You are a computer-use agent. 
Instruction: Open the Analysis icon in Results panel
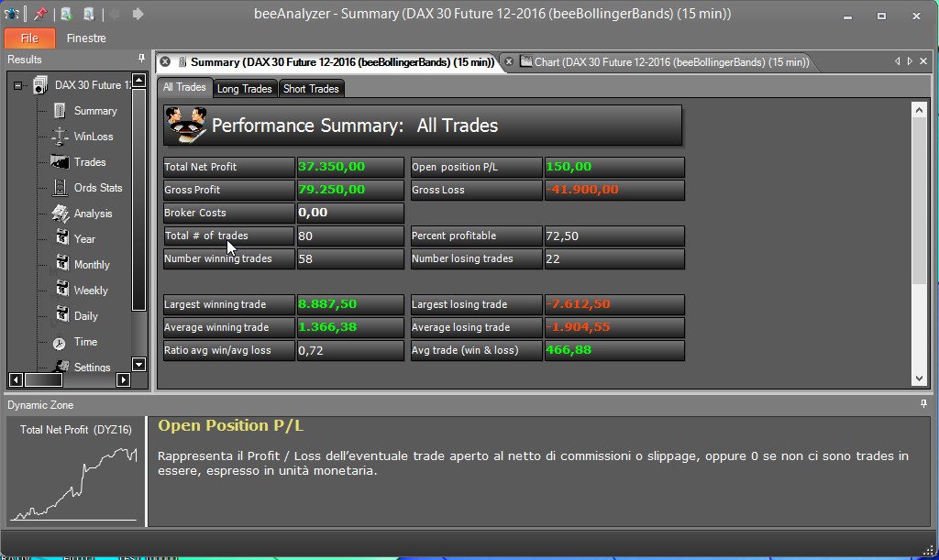60,214
